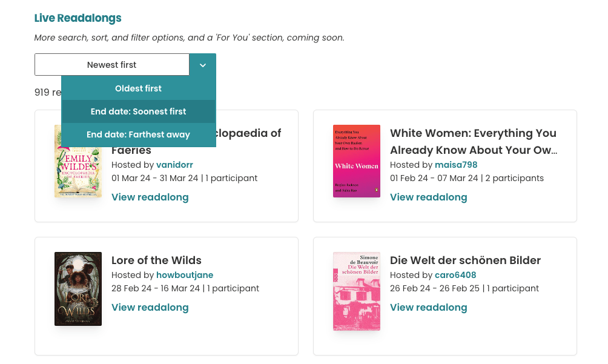This screenshot has height=364, width=608.
Task: Click the 'White Women: Everything You' title
Action: [x=474, y=142]
